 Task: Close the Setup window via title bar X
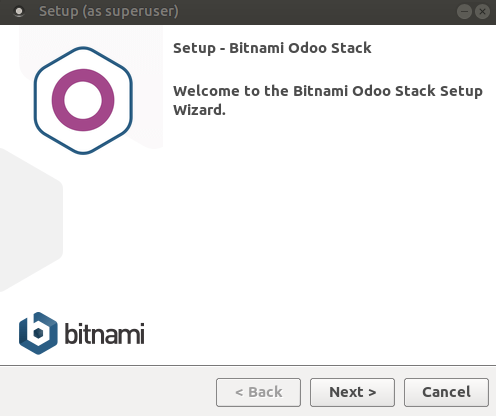pyautogui.click(x=482, y=12)
